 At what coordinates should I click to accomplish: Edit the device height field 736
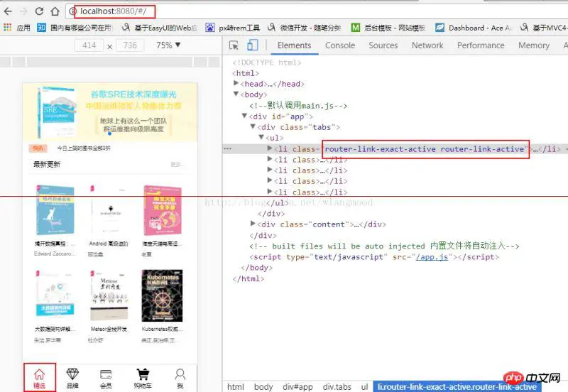click(130, 45)
